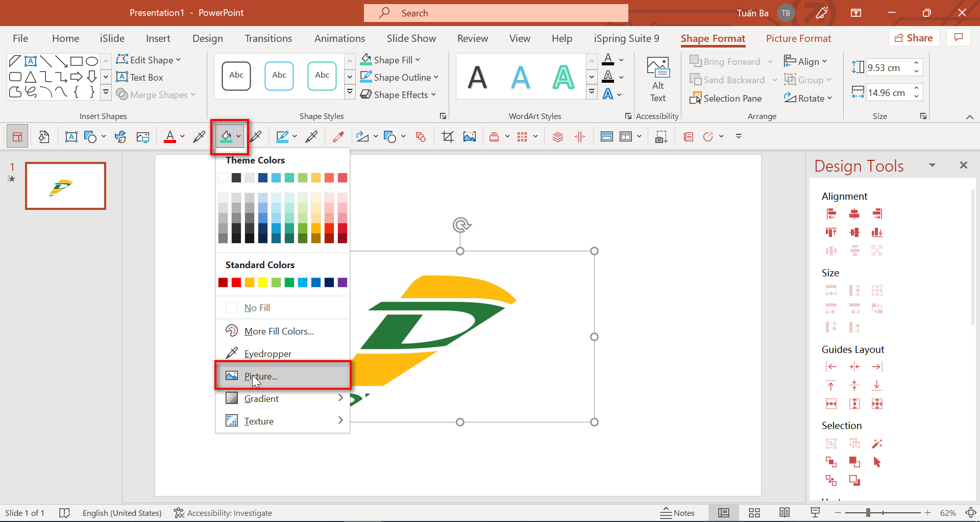
Task: Click Align Bottom icon in Design Tools
Action: (877, 232)
